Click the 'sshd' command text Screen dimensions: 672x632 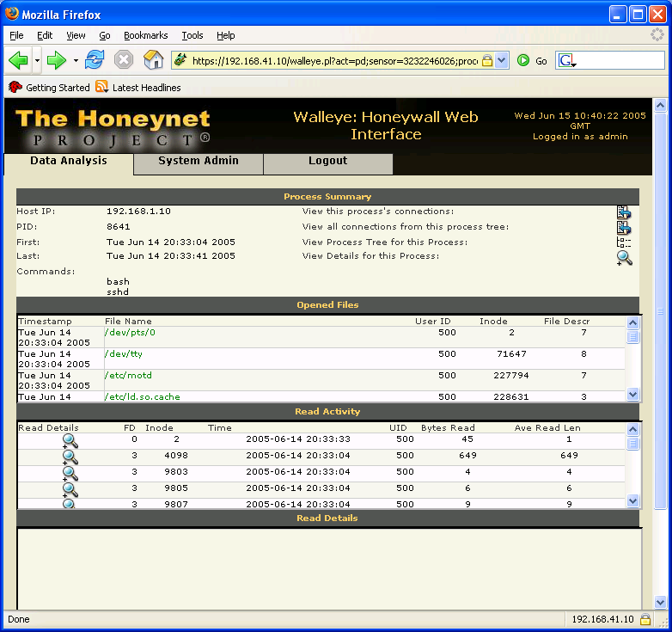[x=118, y=292]
